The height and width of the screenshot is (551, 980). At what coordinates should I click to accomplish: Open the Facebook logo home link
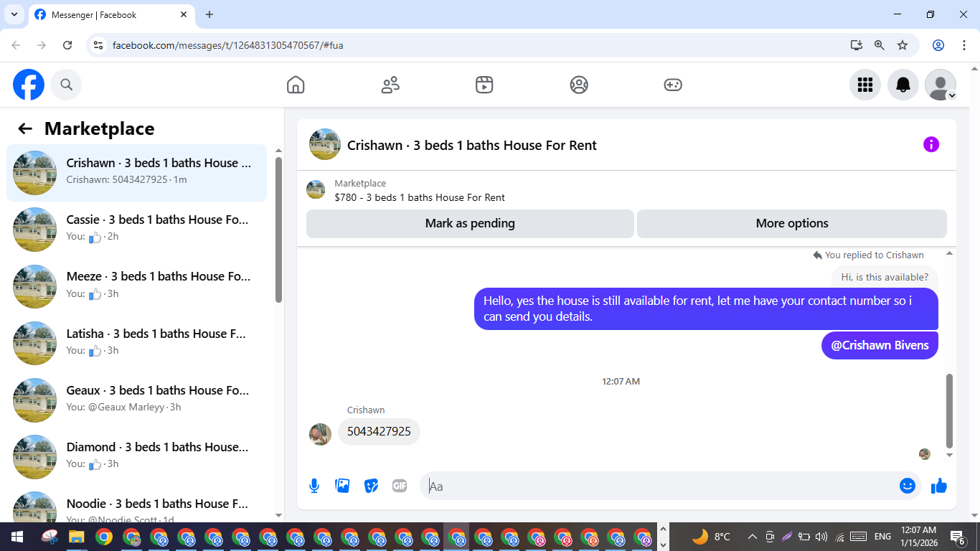[x=29, y=85]
